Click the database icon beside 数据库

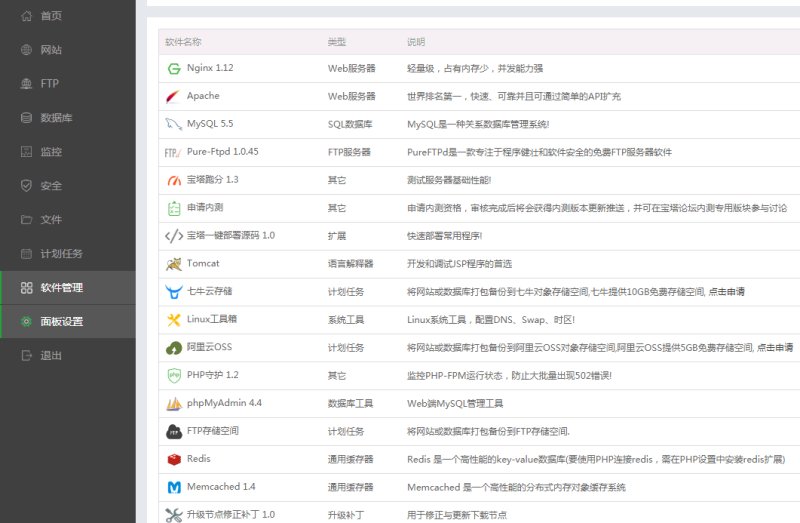pos(27,117)
